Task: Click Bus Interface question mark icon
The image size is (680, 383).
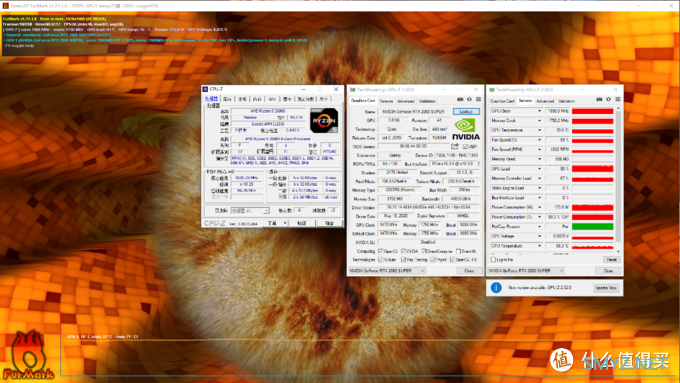Action: pos(478,164)
